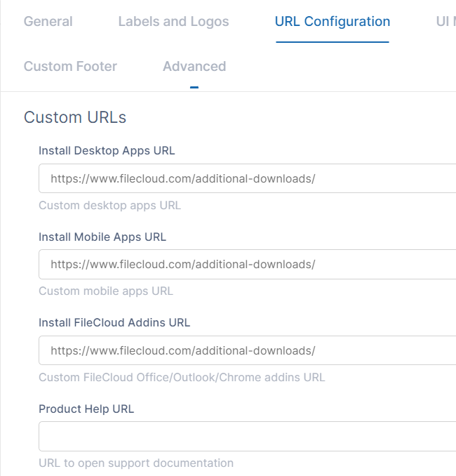Viewport: 456px width, 476px height.
Task: Click the Custom URLs section heading
Action: pyautogui.click(x=75, y=117)
